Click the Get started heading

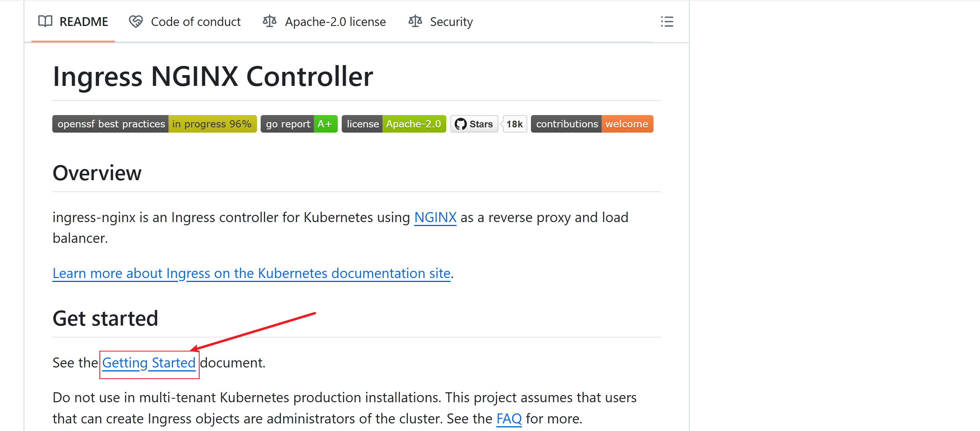pos(105,318)
